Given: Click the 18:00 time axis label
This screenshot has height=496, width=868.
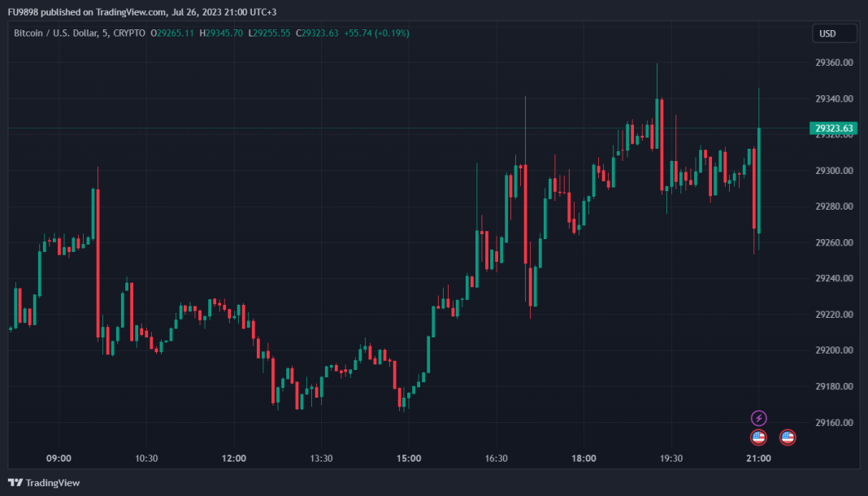Looking at the screenshot, I should [584, 459].
